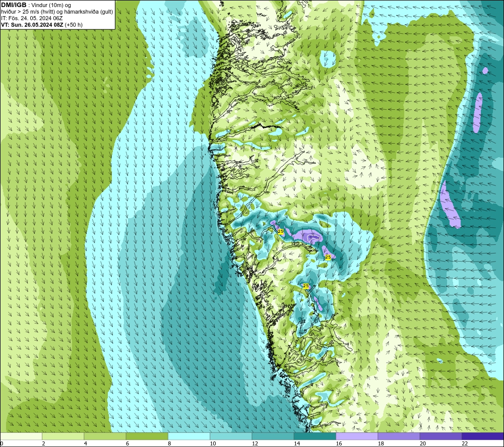Click the legend scale label '14'

click(297, 444)
